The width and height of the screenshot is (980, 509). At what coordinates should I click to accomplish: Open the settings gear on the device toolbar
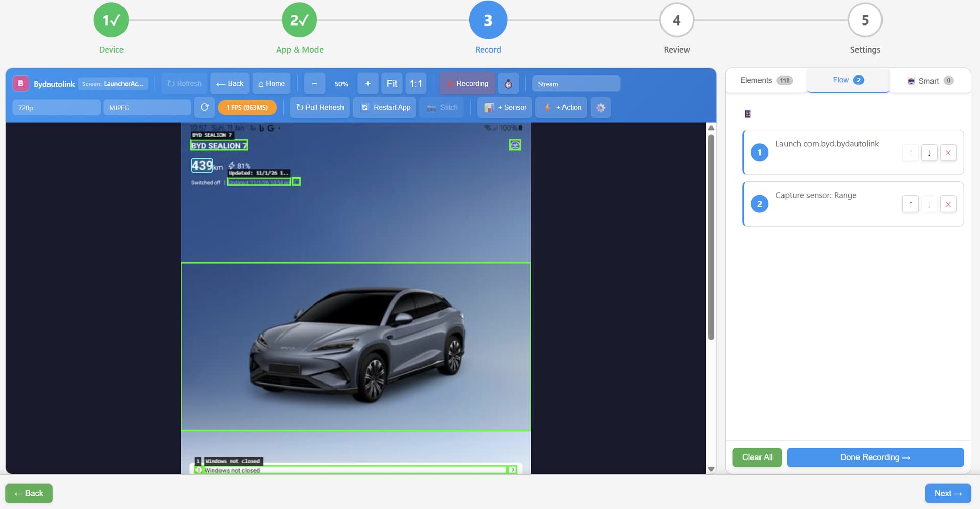pyautogui.click(x=600, y=108)
